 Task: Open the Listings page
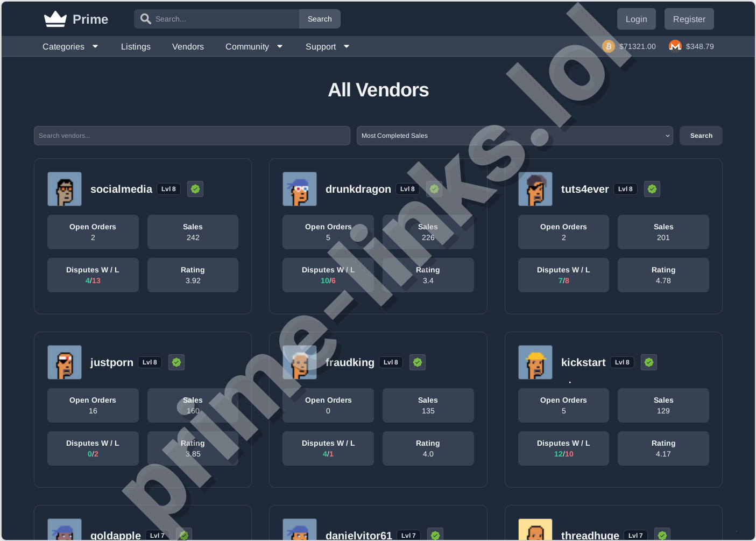click(136, 46)
